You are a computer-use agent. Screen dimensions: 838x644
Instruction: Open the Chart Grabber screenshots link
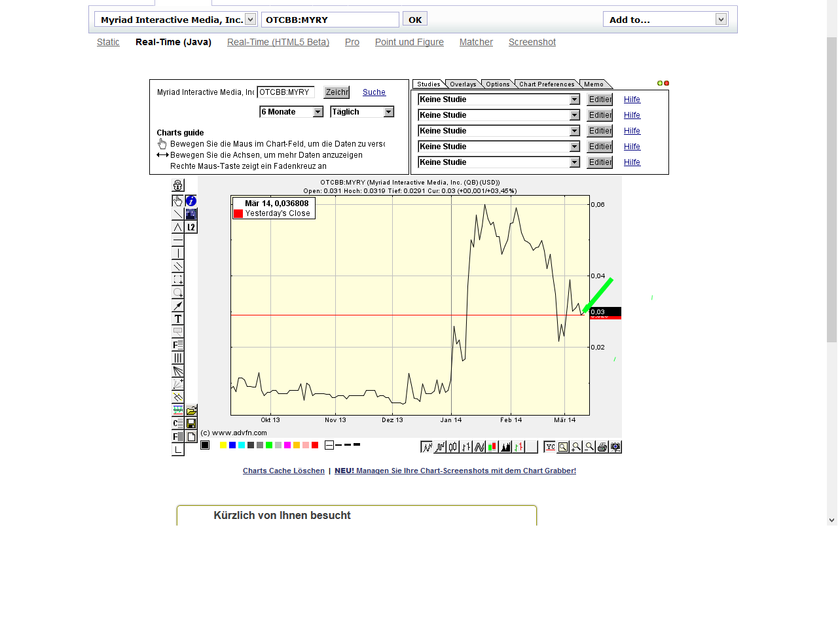pos(455,471)
